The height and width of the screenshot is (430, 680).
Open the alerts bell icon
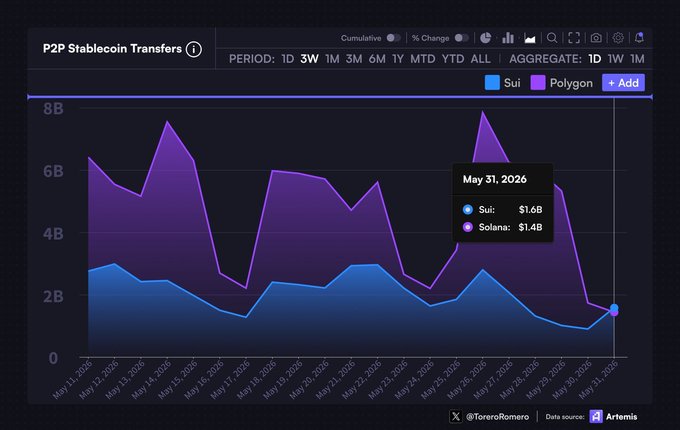pyautogui.click(x=639, y=38)
